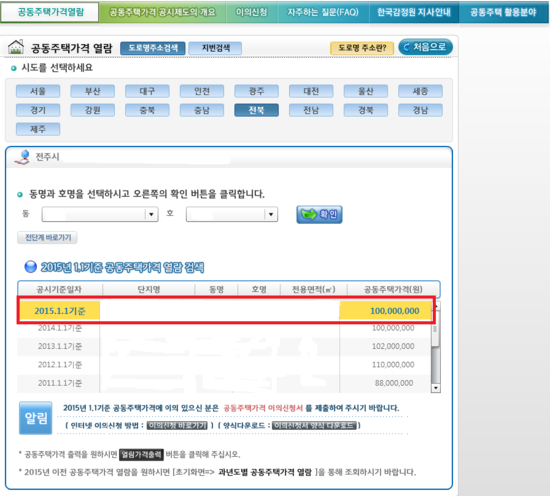Select 경북 region button
This screenshot has height=496, width=550.
pyautogui.click(x=366, y=110)
